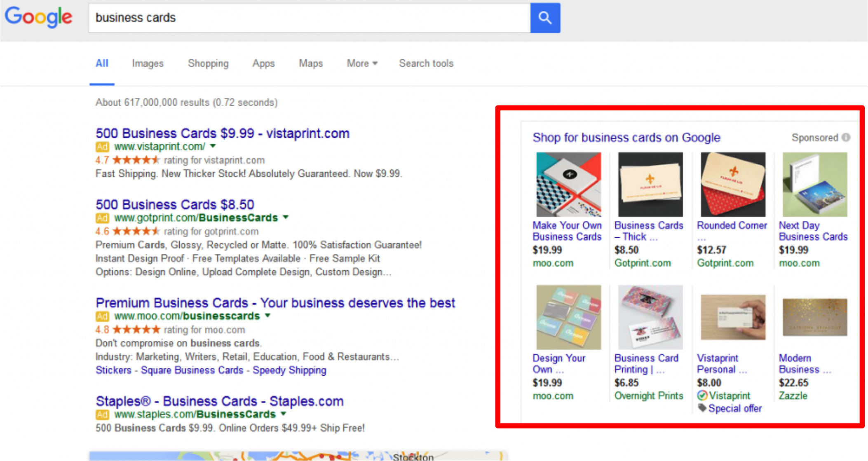Click the Sponsored label
This screenshot has height=461, width=868.
(815, 138)
